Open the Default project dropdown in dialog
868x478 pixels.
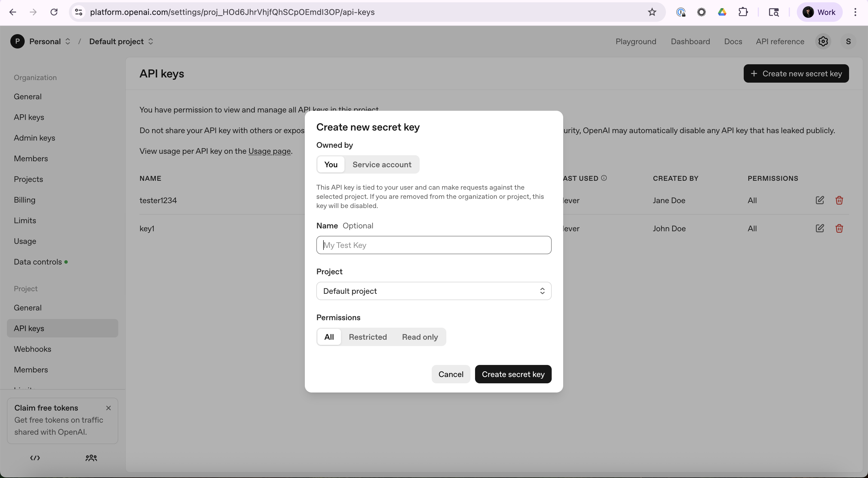pyautogui.click(x=434, y=291)
